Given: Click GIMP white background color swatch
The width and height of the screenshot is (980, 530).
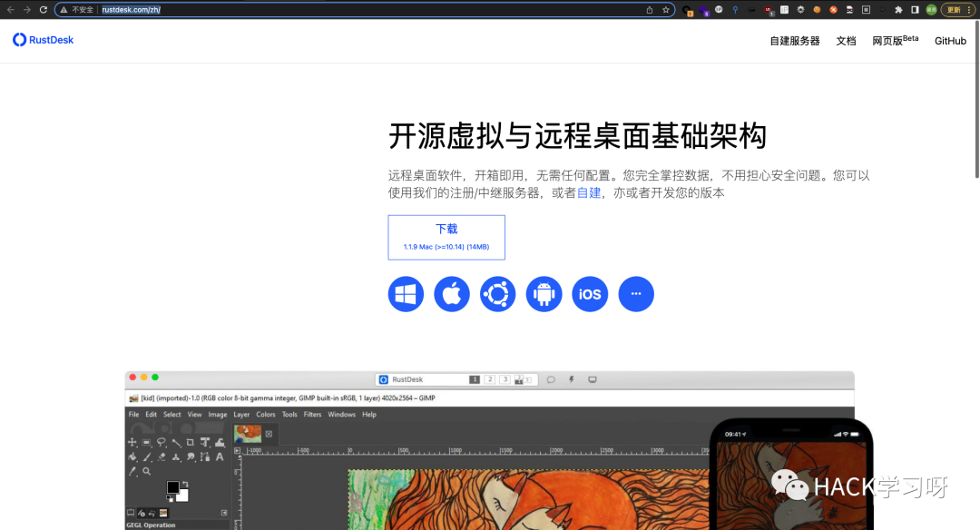Looking at the screenshot, I should [x=182, y=496].
